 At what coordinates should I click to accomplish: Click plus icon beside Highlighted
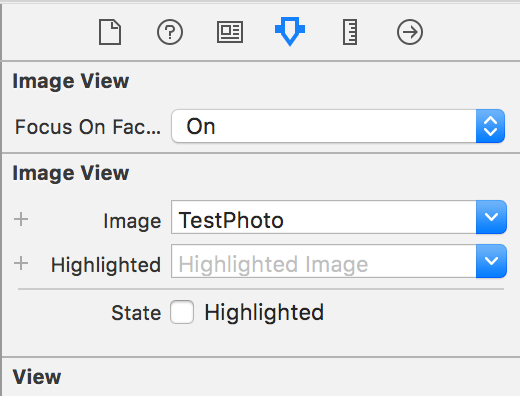tap(21, 263)
